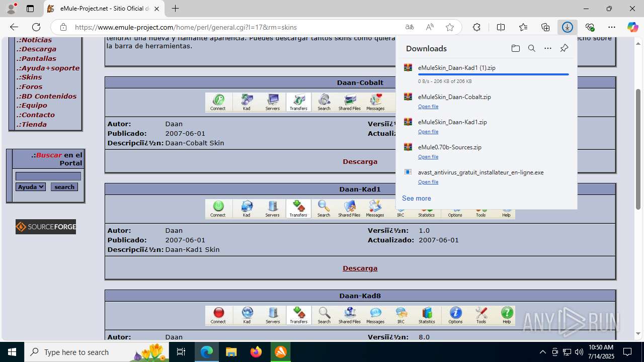Click the page vertical scrollbar
The image size is (644, 362).
[x=638, y=149]
